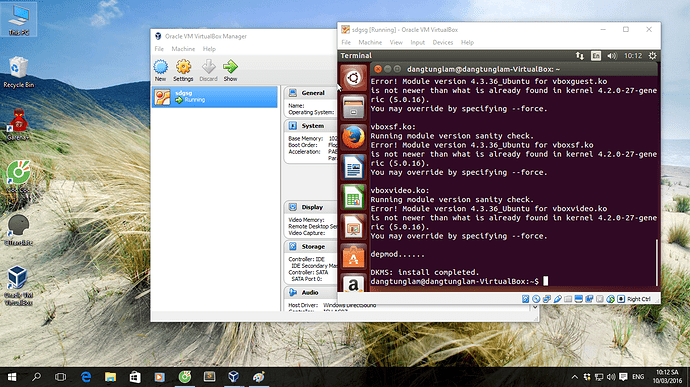Image resolution: width=690 pixels, height=387 pixels.
Task: Open Microsoft Edge from taskbar
Action: tap(86, 377)
